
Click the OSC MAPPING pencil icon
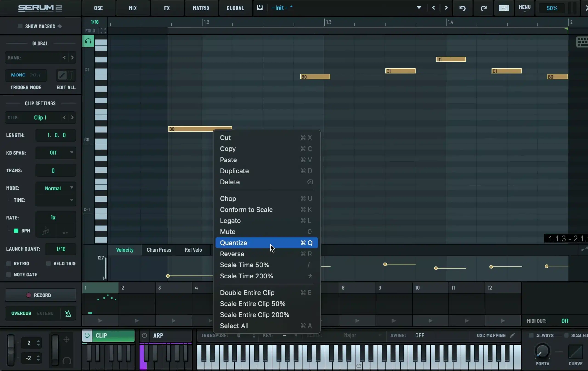point(512,335)
